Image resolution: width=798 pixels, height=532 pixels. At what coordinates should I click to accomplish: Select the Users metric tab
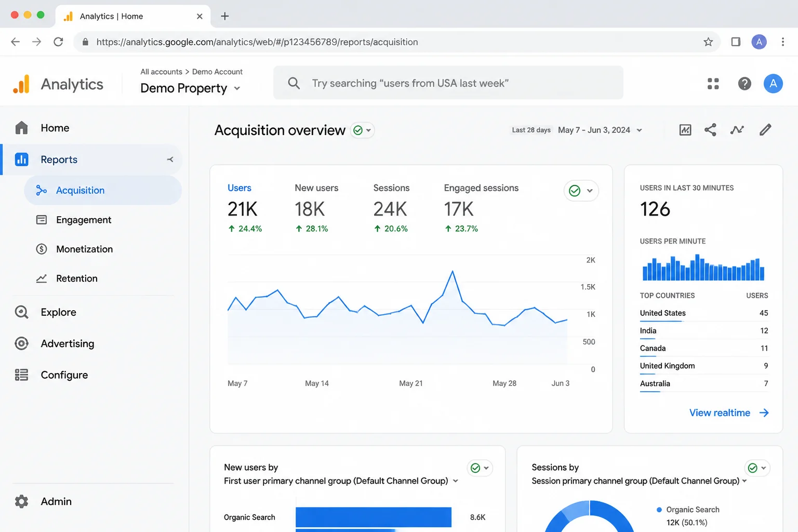(x=245, y=208)
